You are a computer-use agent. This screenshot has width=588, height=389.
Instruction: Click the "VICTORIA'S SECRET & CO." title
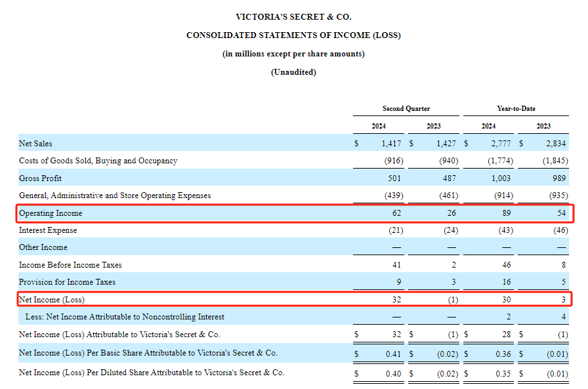coord(293,17)
